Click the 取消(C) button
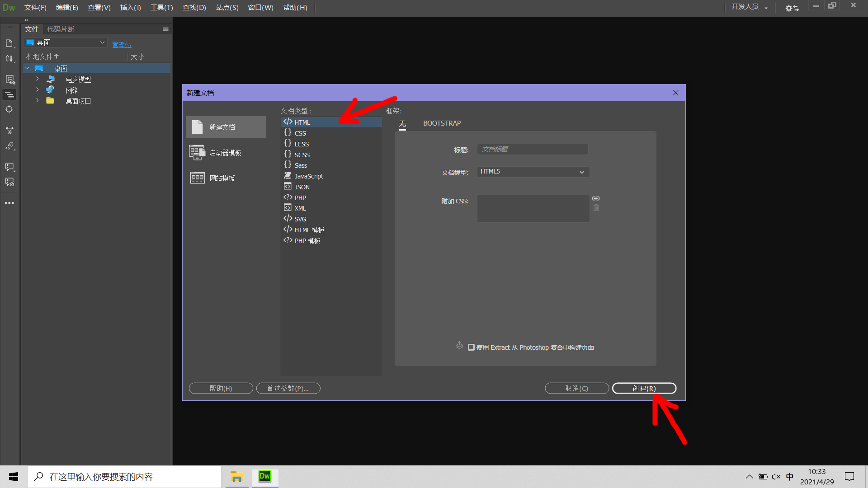Screen dimensions: 868x488 (x=577, y=388)
